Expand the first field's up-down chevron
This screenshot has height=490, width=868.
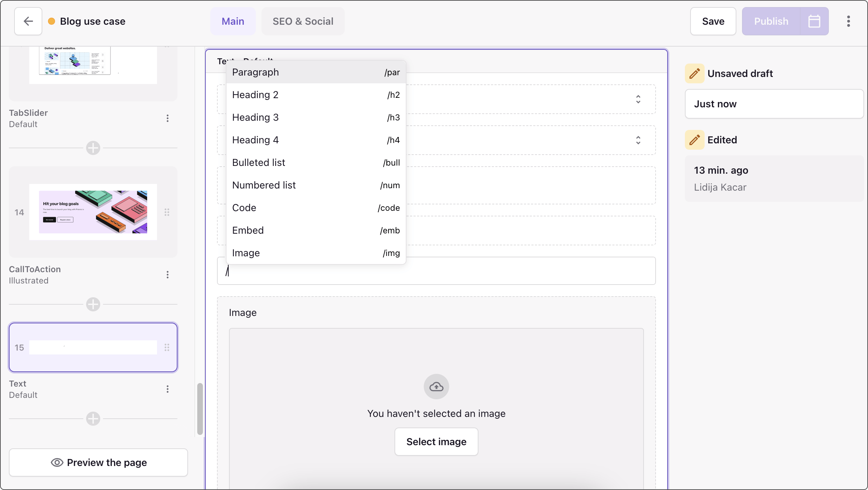638,99
